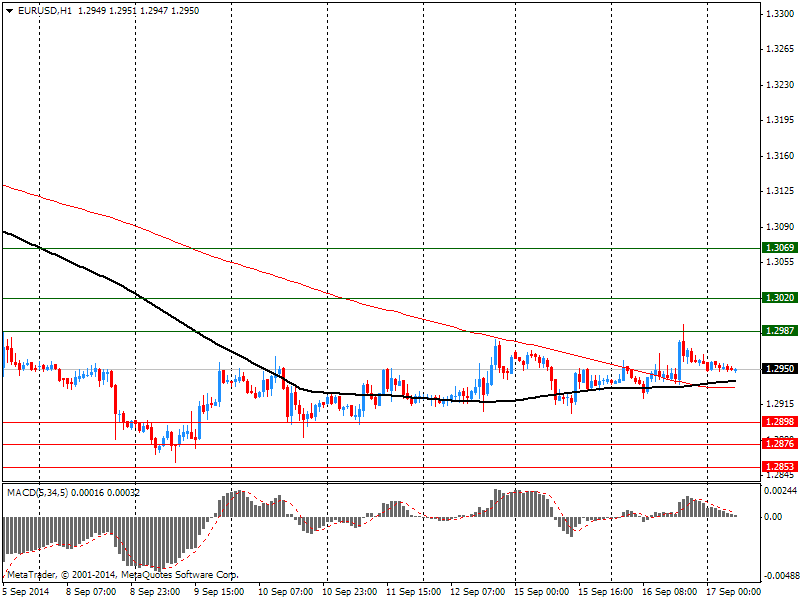Select the 11 Sep 15:00 time axis label

tap(413, 591)
